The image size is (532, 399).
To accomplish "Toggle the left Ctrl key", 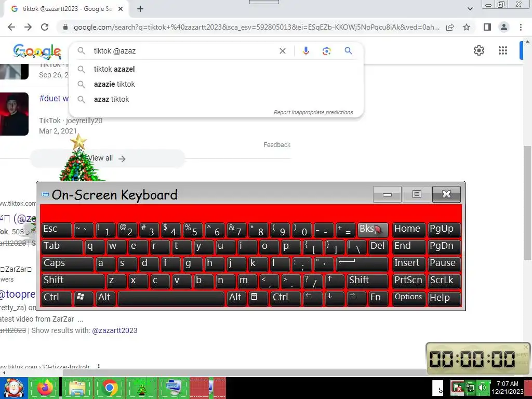I will pos(56,298).
